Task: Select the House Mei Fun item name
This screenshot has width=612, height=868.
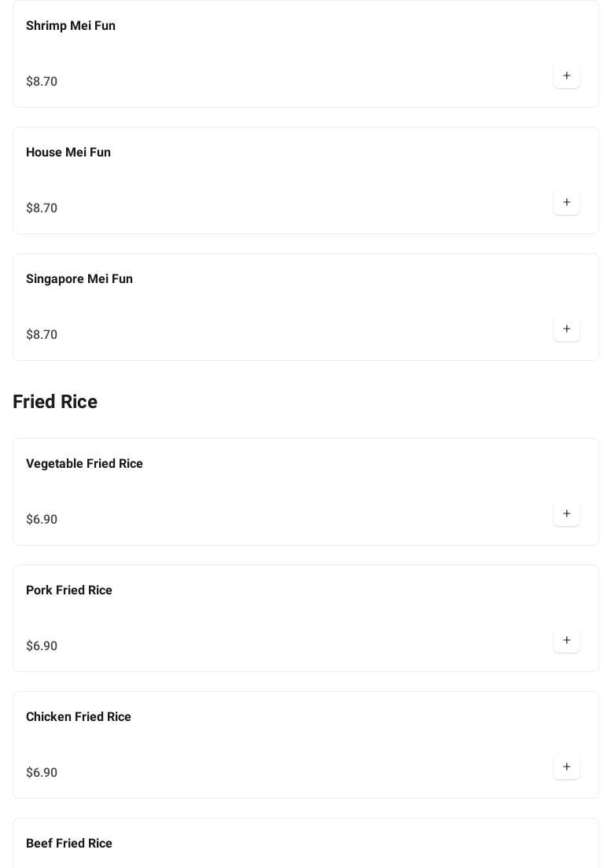Action: point(68,153)
